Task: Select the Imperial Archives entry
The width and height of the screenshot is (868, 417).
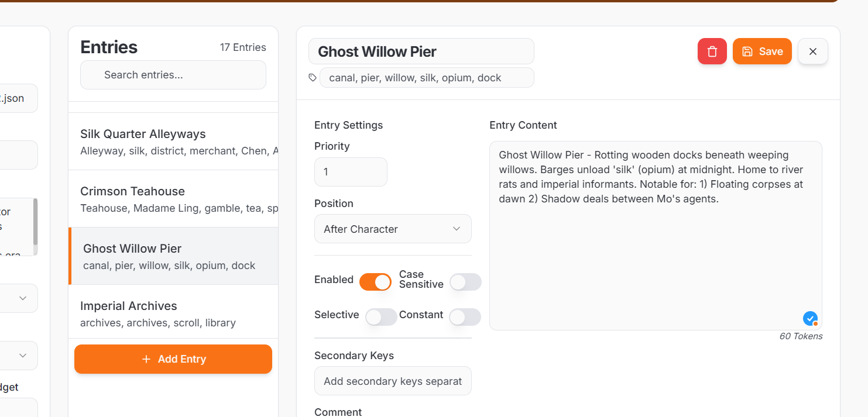Action: click(173, 313)
